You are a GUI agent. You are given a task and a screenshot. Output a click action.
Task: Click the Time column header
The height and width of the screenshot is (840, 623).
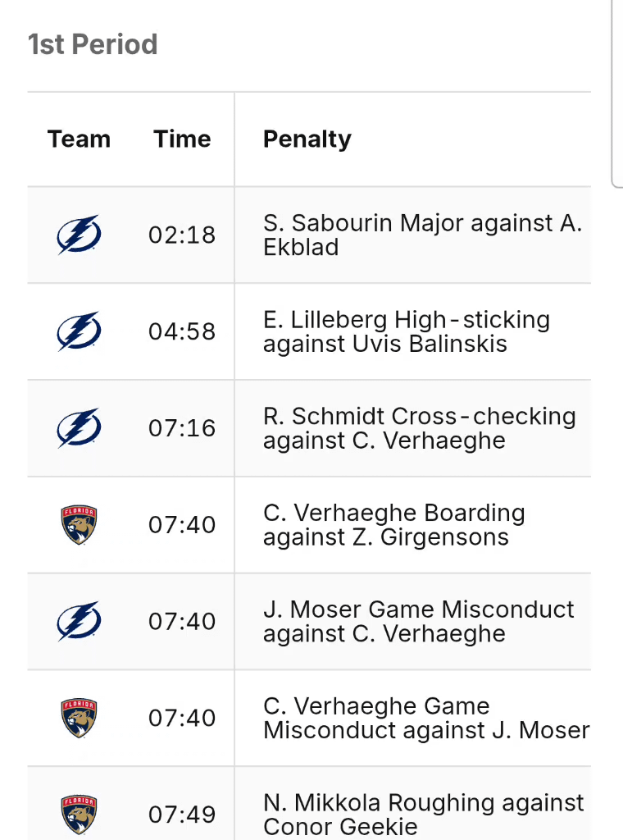tap(182, 139)
